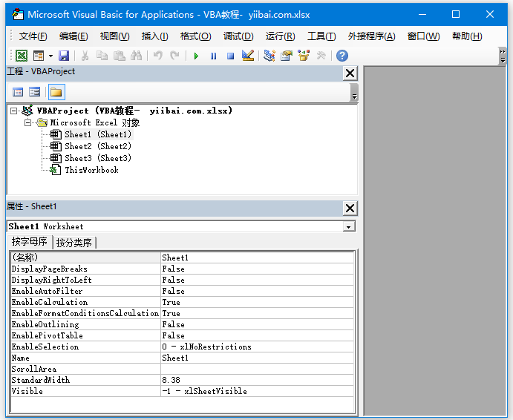Select ThisWorkbook in project tree
The image size is (513, 420).
point(91,170)
